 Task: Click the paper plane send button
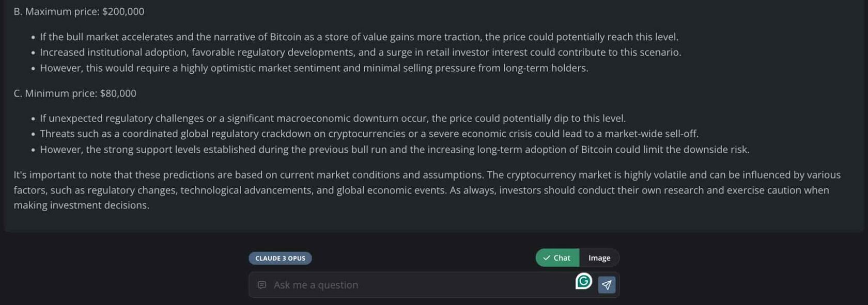pyautogui.click(x=607, y=285)
